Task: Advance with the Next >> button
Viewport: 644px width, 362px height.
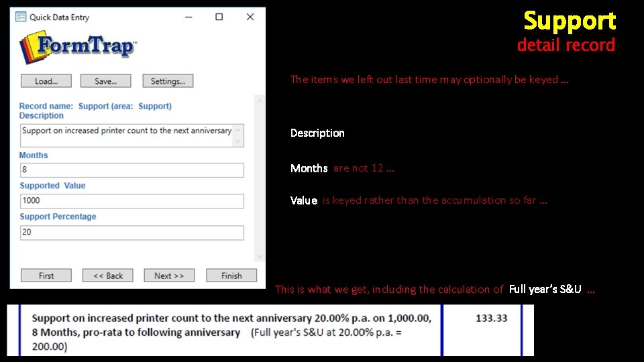Action: tap(169, 276)
